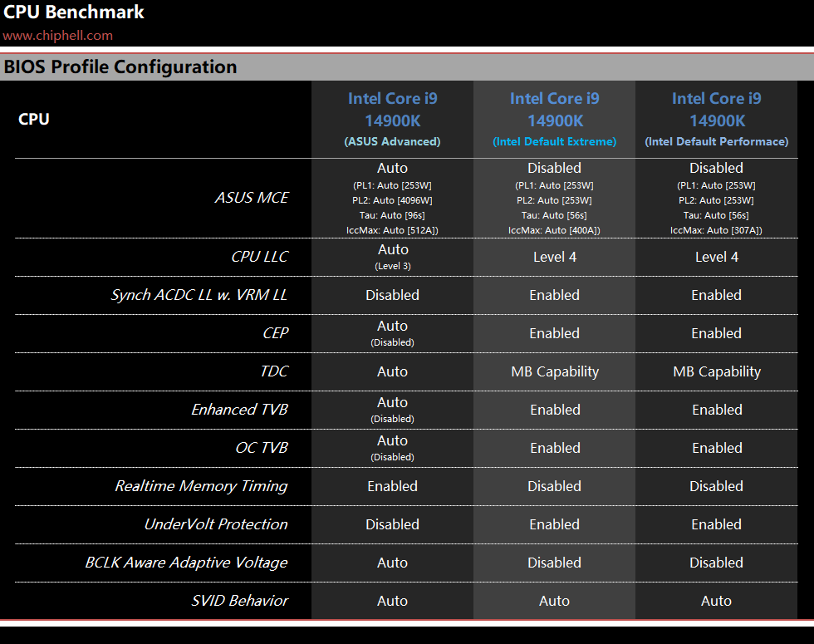Click the Intel Default Extreme TDC MB Capability cell

click(555, 372)
